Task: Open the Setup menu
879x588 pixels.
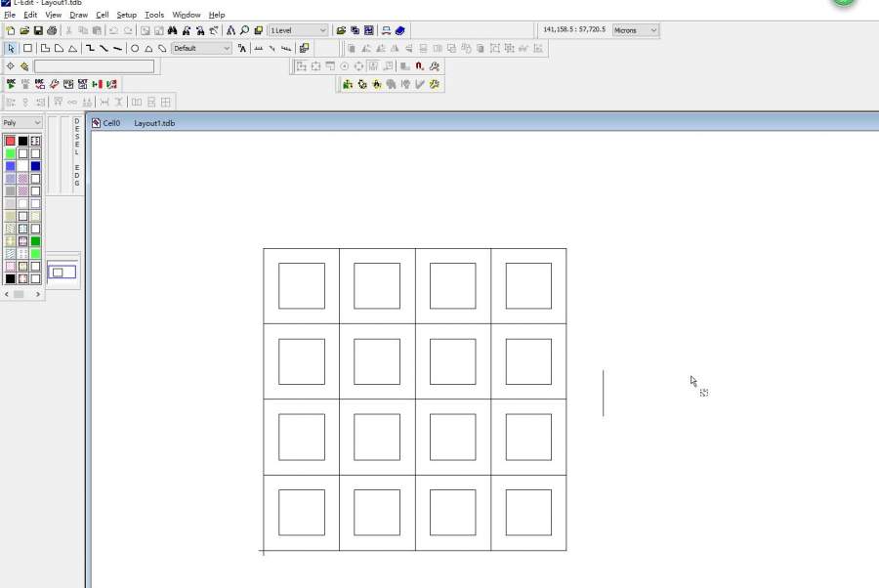Action: point(127,15)
